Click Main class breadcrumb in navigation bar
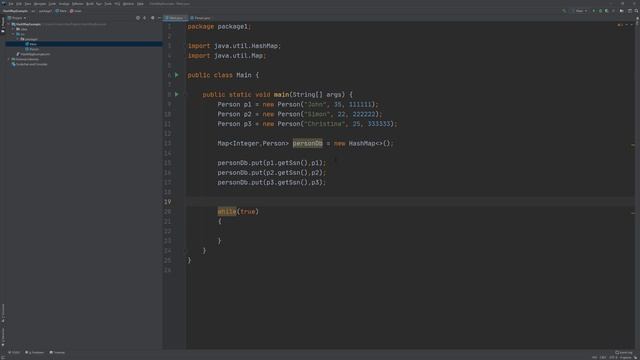Screen dimensions: 640x360 [61, 11]
